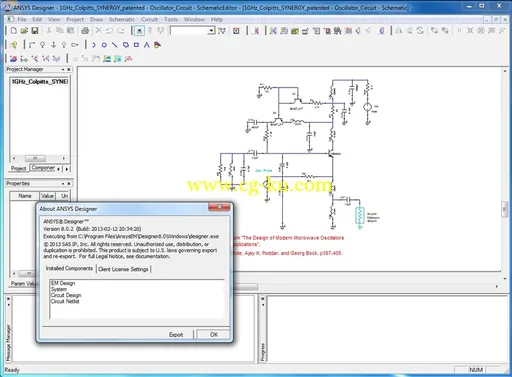
Task: Close the About ANSYS Designer dialog
Action: [x=219, y=207]
